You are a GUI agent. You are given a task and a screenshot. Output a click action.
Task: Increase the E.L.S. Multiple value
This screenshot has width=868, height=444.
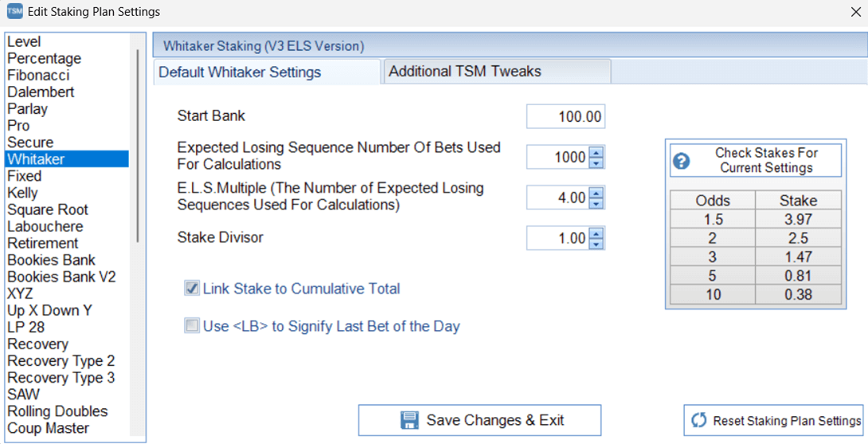(x=596, y=193)
